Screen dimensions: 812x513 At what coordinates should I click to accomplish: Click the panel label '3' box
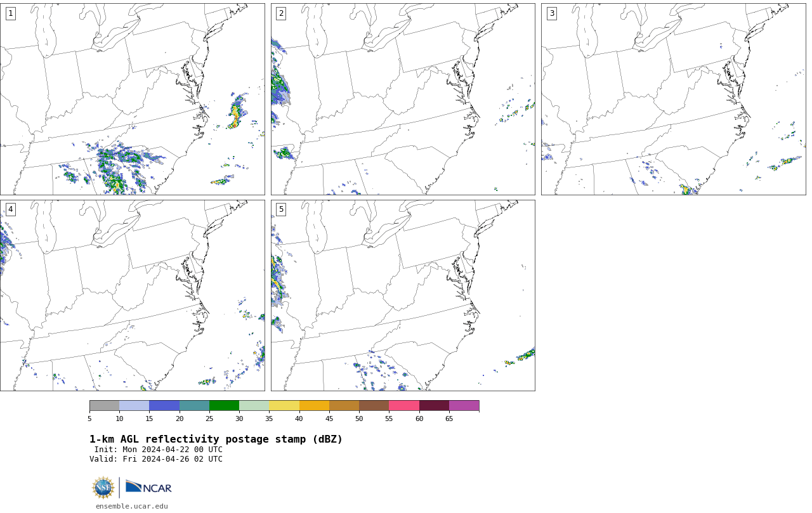pyautogui.click(x=551, y=13)
